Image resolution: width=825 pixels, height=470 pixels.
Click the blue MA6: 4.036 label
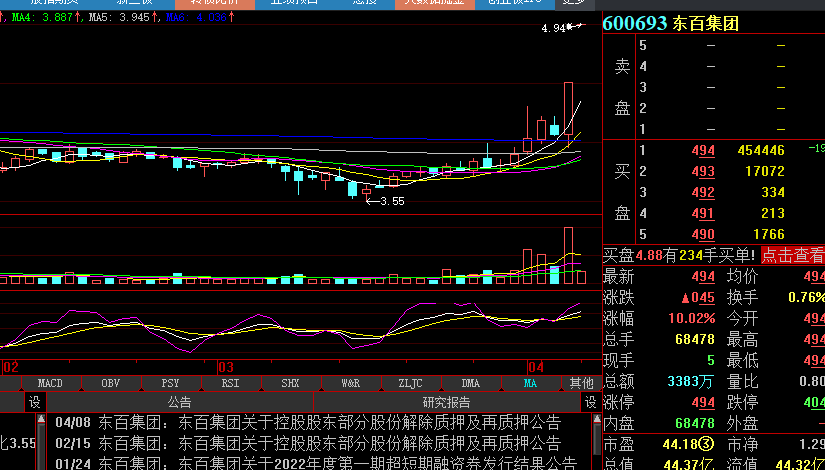click(x=200, y=17)
